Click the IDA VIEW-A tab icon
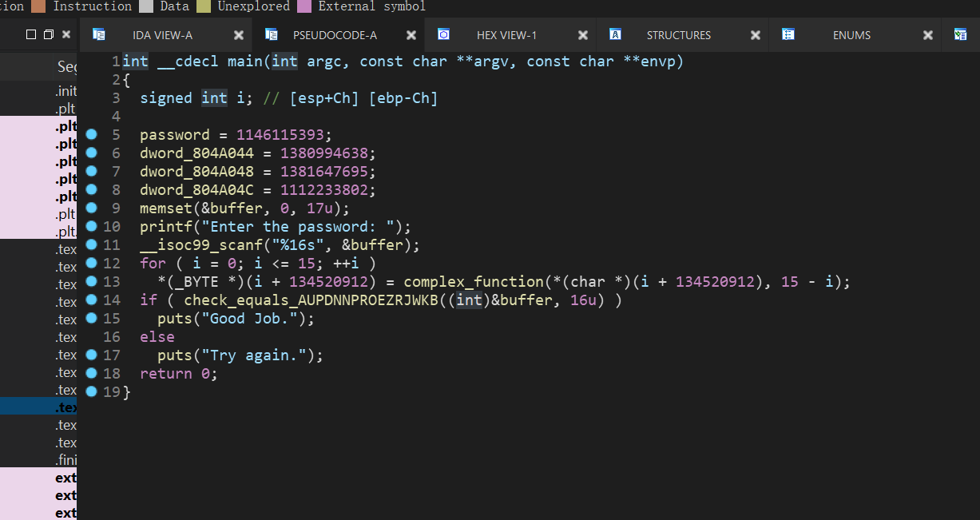 click(99, 34)
